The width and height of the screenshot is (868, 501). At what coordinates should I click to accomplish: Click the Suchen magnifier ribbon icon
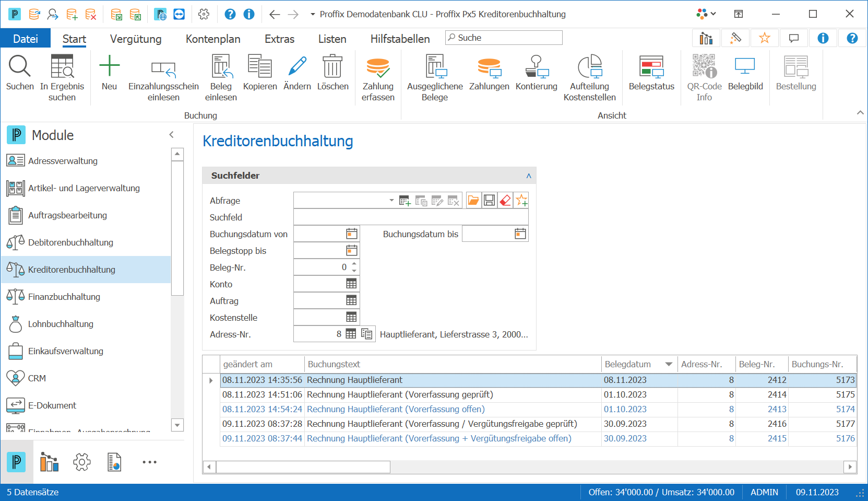[20, 66]
